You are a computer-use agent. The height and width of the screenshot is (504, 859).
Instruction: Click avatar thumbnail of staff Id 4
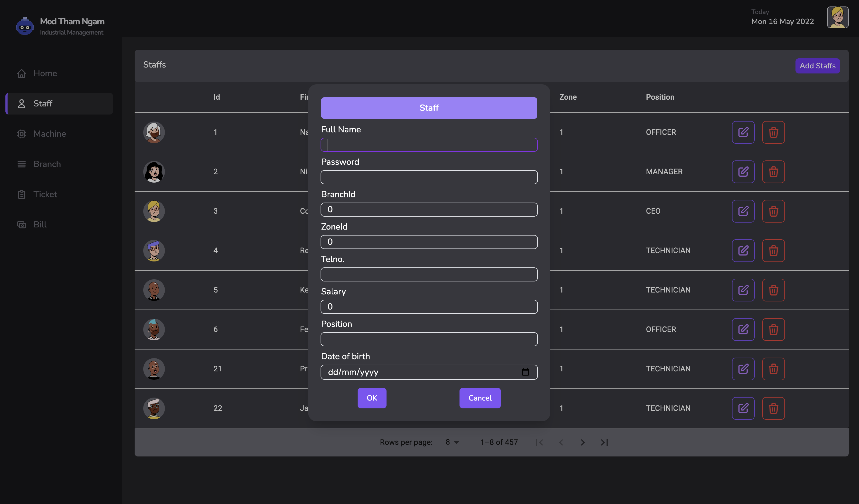154,251
